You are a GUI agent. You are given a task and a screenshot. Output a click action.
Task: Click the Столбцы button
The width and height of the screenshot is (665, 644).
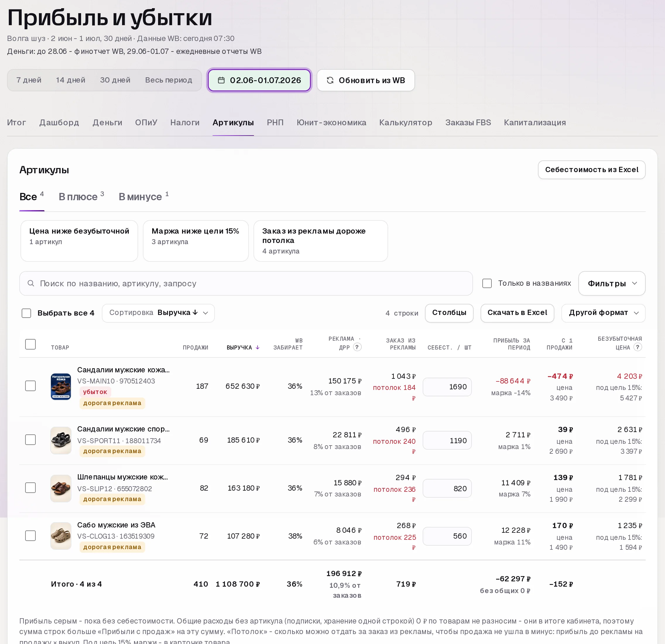tap(449, 313)
